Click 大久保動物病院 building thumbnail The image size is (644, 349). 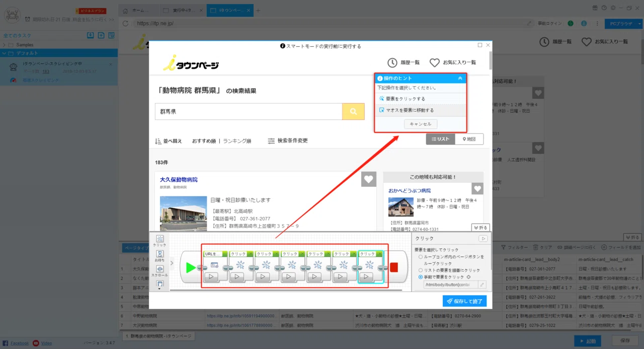[183, 214]
